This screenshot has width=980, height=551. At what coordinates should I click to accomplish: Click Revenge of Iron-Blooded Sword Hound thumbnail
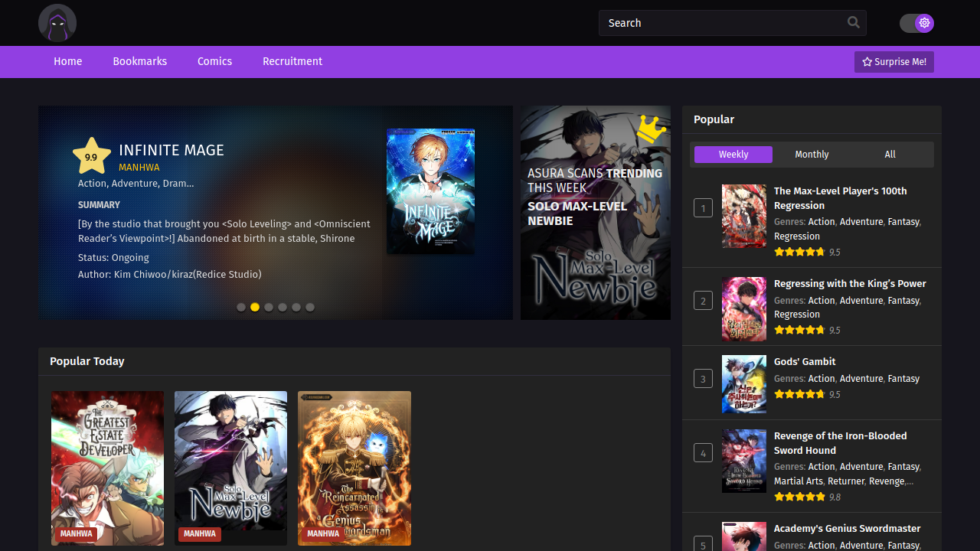pos(744,461)
